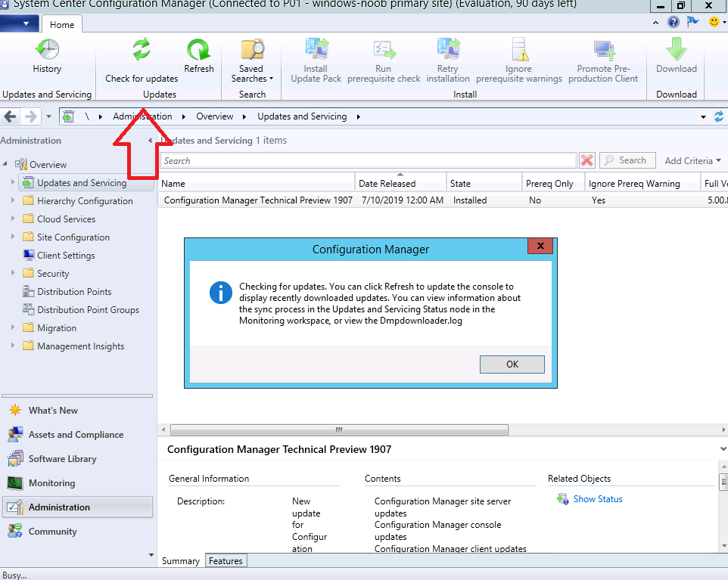
Task: Open Assets and Compliance workspace
Action: coord(76,434)
